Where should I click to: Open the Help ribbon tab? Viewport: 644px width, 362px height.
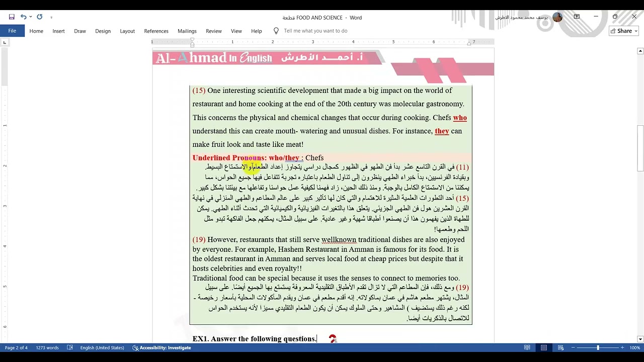coord(257,31)
